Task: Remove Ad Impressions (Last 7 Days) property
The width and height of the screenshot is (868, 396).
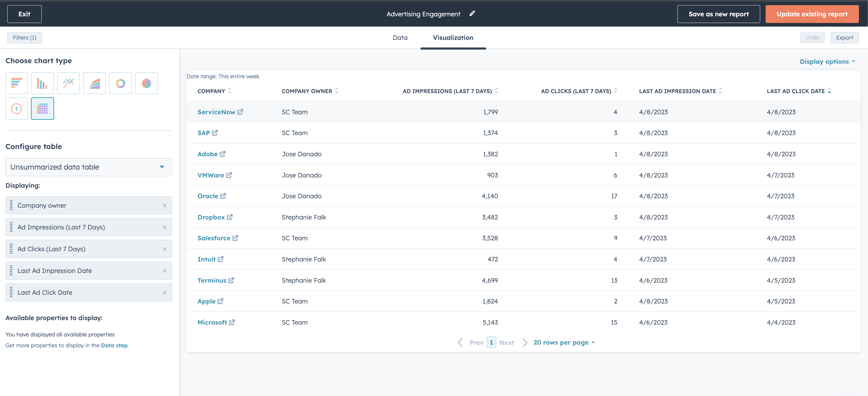Action: [164, 227]
